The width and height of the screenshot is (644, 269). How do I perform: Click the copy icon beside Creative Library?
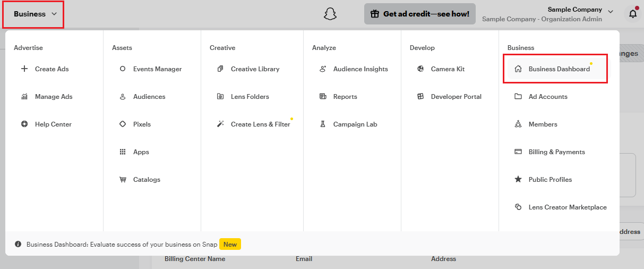[220, 69]
